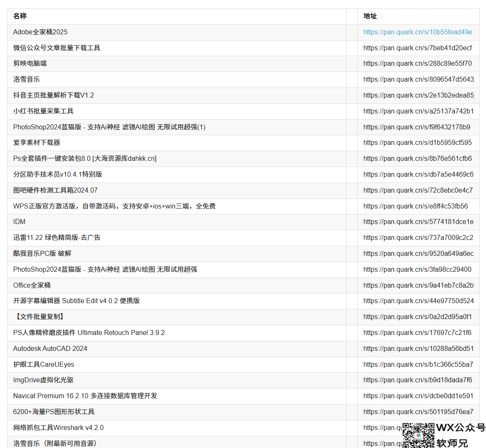Click the 抖音主页批量解析下载V1.2 name

(54, 95)
